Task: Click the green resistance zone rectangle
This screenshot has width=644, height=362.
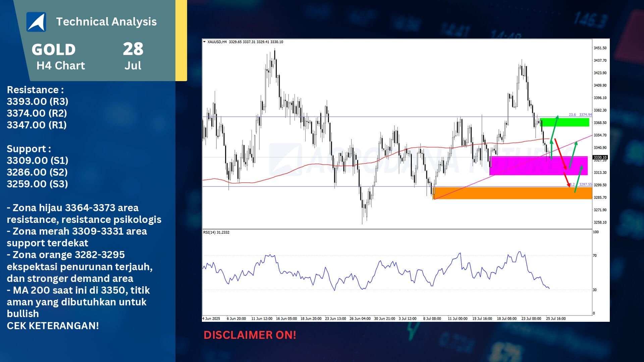Action: pyautogui.click(x=574, y=122)
